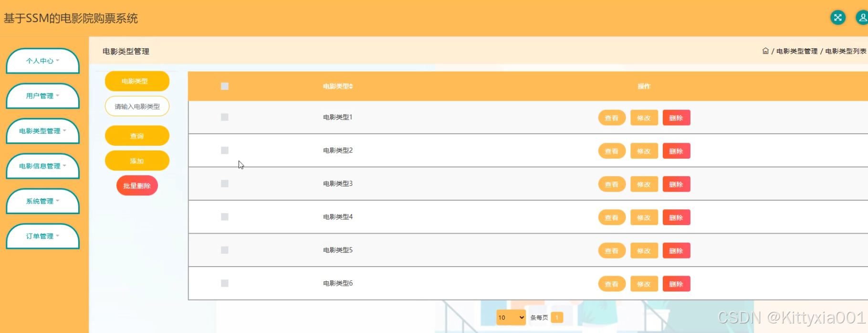This screenshot has width=868, height=333.
Task: Expand the 个人中心 sidebar menu
Action: tap(42, 61)
